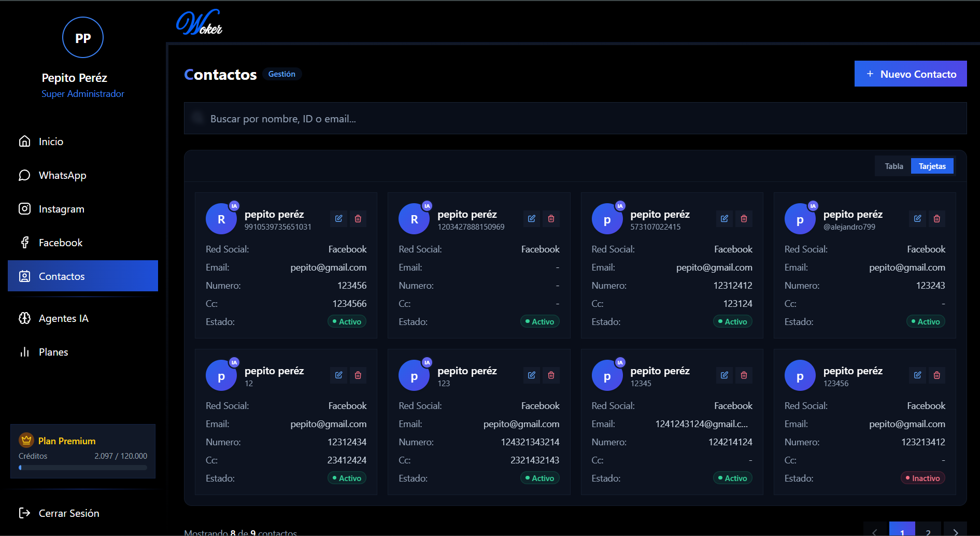This screenshot has height=536, width=980.
Task: Go to next page arrow
Action: click(x=955, y=531)
